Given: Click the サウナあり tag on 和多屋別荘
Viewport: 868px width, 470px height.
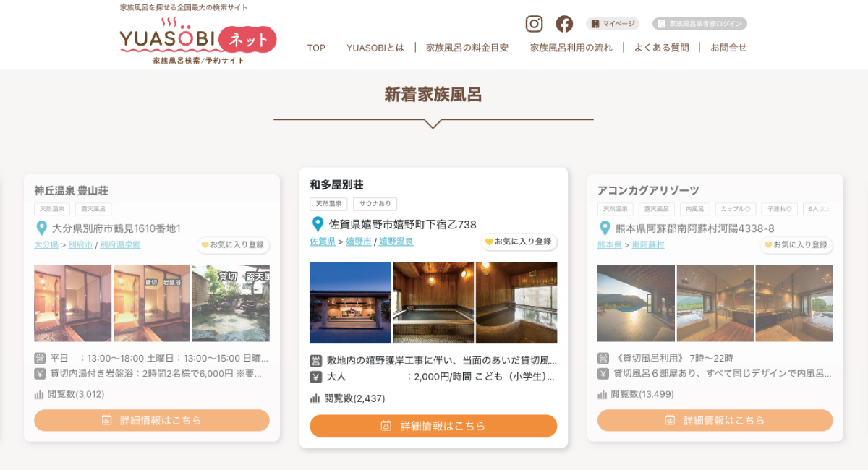Looking at the screenshot, I should pyautogui.click(x=375, y=205).
